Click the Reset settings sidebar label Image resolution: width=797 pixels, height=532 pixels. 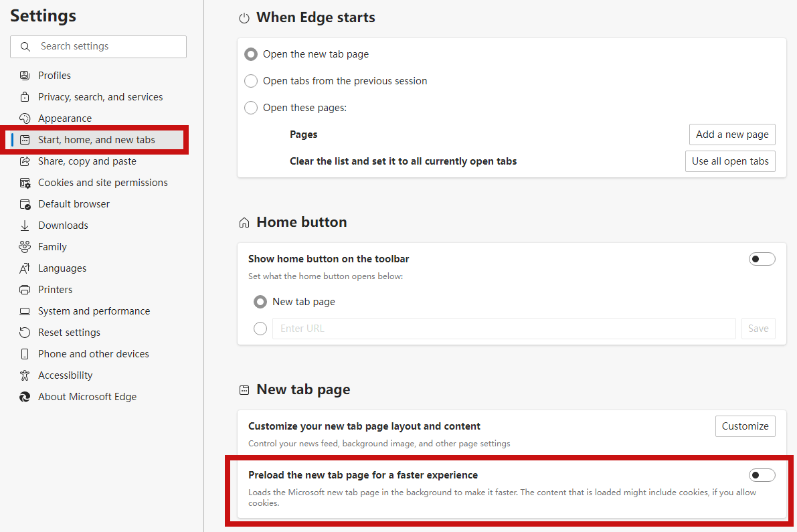[x=69, y=333]
